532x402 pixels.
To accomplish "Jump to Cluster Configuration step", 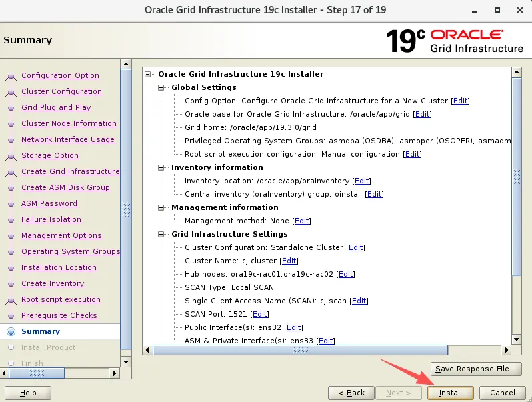I will [x=62, y=91].
